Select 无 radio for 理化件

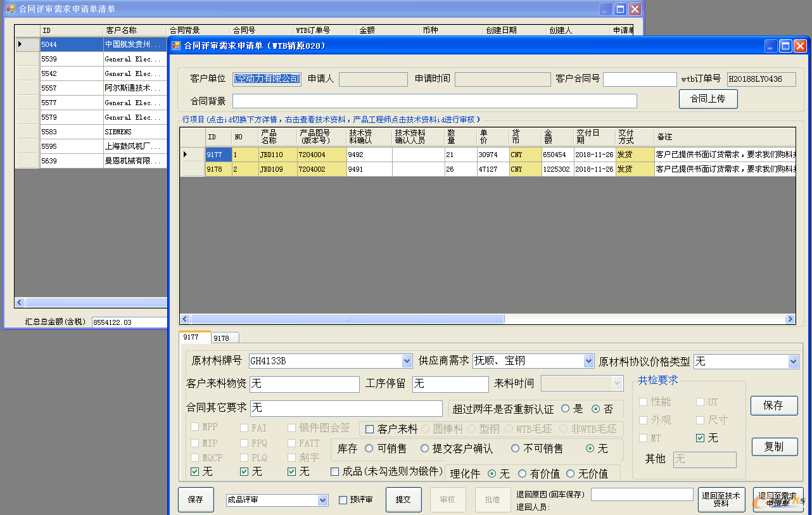point(492,474)
